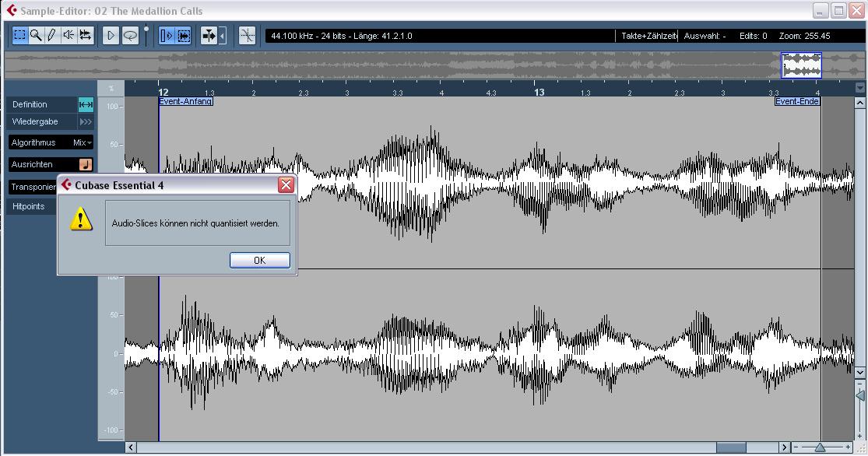The image size is (868, 456).
Task: Open the ruler format arrow at right
Action: 859,88
